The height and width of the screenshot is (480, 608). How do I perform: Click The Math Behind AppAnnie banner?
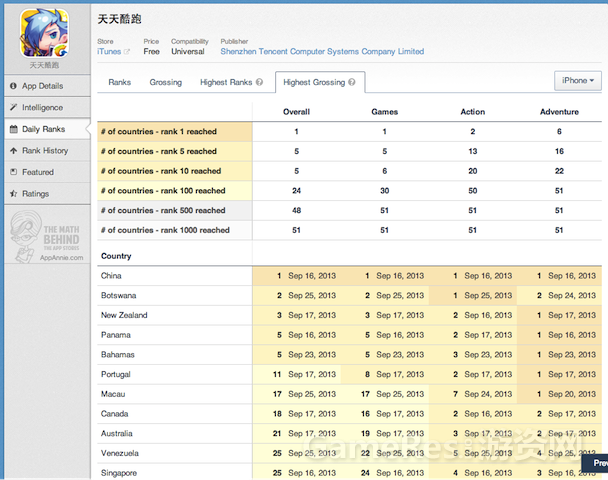[47, 236]
